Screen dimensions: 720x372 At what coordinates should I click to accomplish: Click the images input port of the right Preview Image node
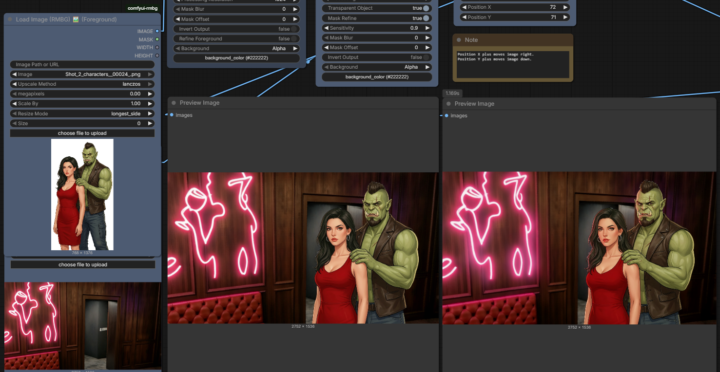[x=446, y=116]
